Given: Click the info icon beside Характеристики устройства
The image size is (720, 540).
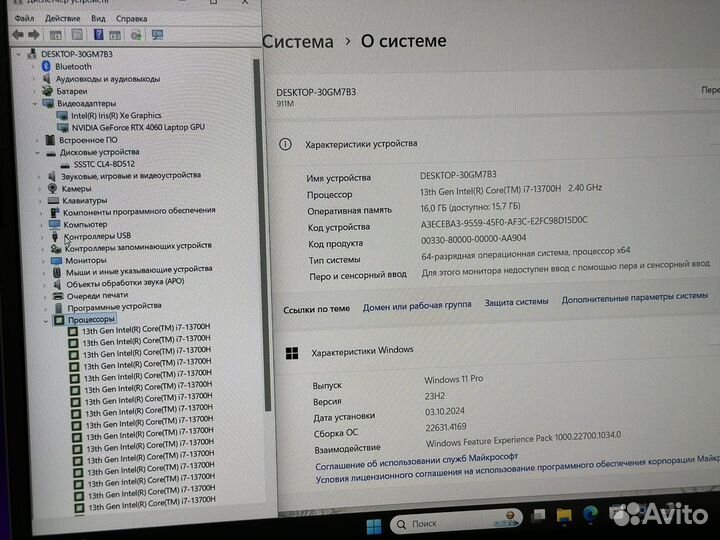Looking at the screenshot, I should coord(285,145).
